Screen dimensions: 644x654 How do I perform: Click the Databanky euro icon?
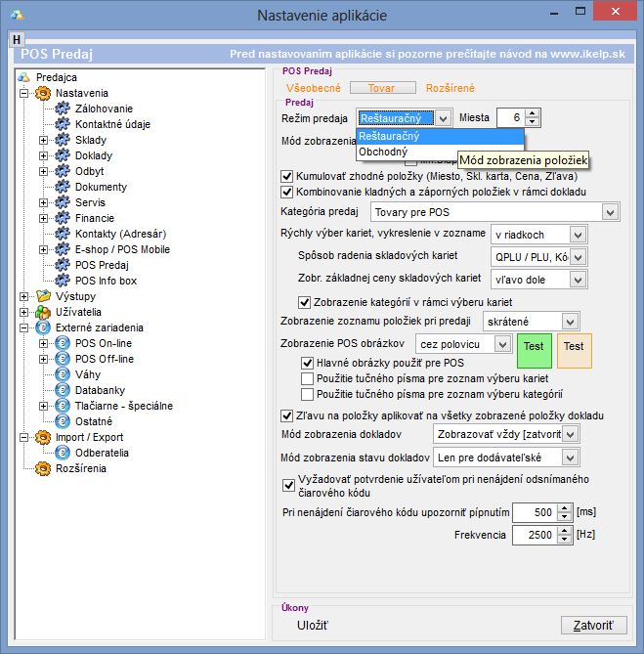[63, 390]
